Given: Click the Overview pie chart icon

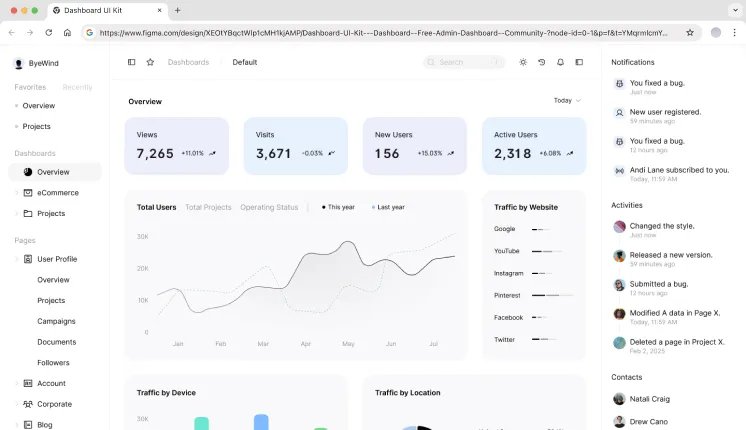Looking at the screenshot, I should 28,172.
